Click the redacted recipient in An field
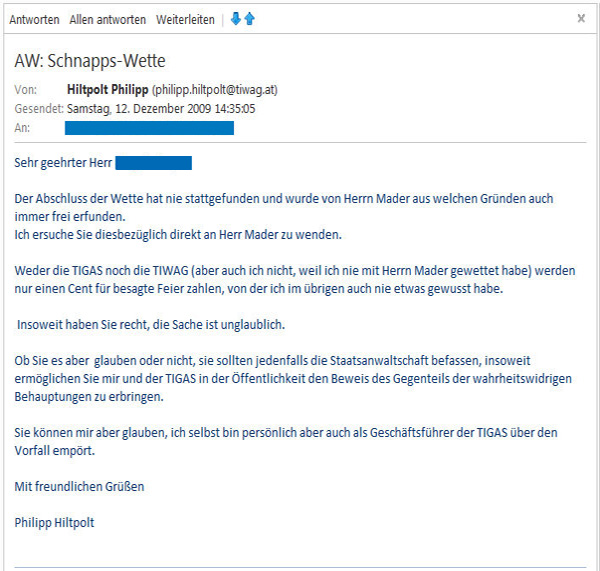The width and height of the screenshot is (600, 571). [150, 128]
